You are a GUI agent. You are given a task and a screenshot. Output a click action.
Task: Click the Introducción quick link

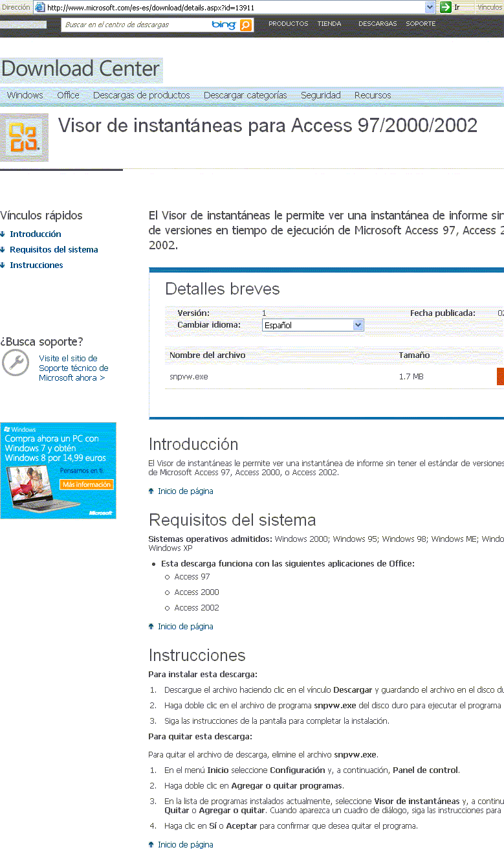36,234
